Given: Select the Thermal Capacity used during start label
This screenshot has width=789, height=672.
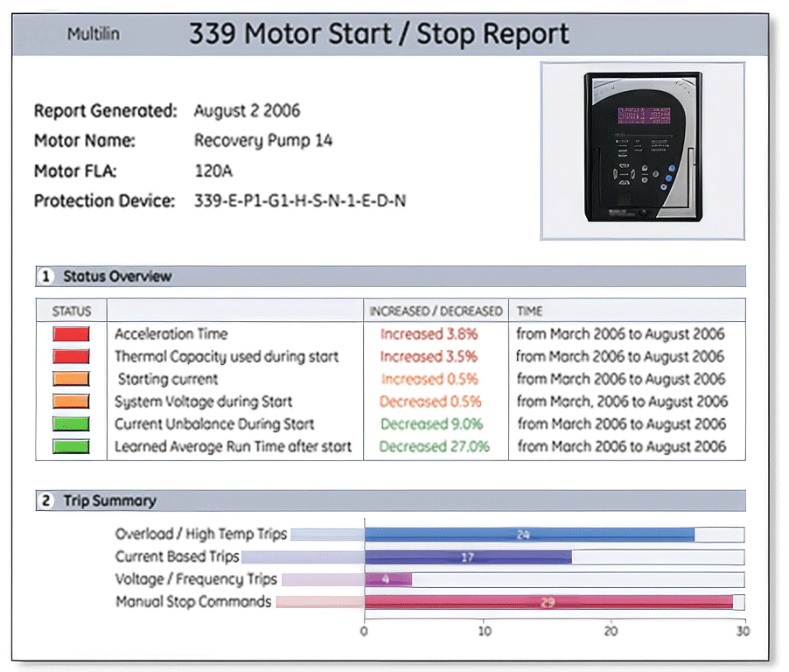Looking at the screenshot, I should click(x=227, y=356).
